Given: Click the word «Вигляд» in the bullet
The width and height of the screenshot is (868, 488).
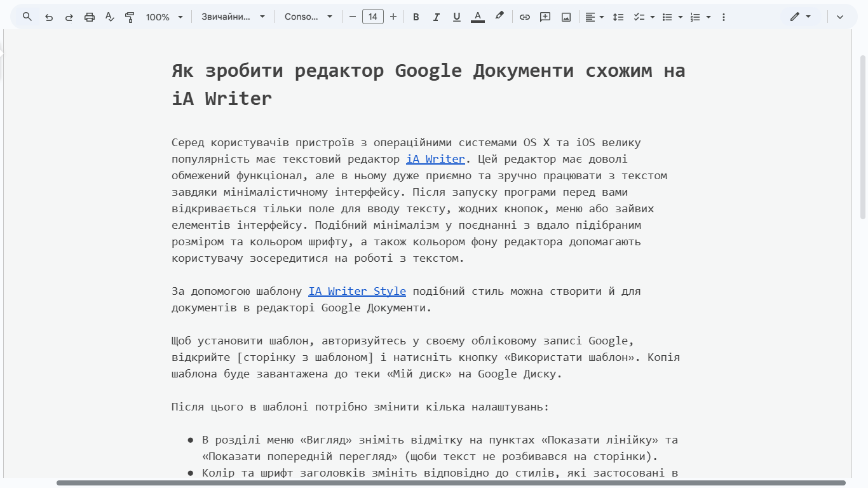Looking at the screenshot, I should pos(327,440).
